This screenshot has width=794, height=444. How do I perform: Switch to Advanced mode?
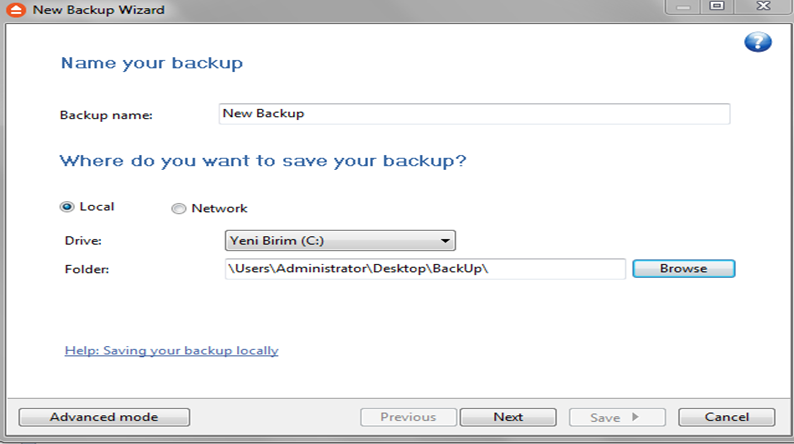(104, 417)
